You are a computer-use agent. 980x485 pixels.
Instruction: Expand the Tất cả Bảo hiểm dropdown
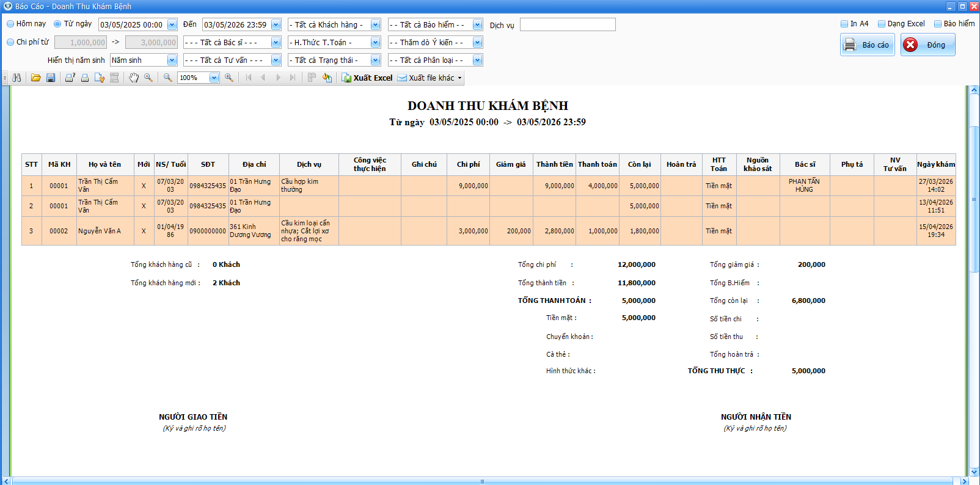[477, 24]
